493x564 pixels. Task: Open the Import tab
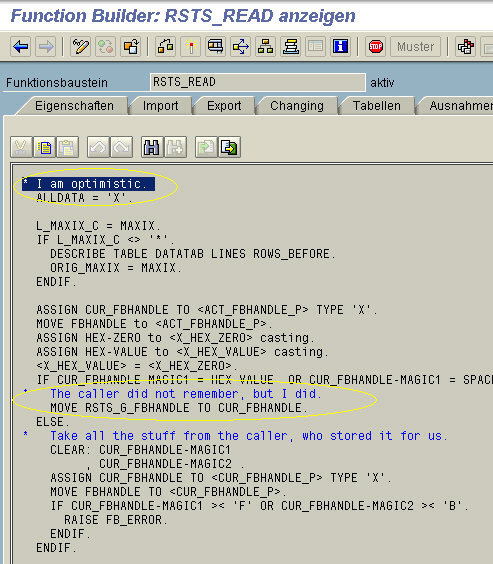[x=160, y=106]
